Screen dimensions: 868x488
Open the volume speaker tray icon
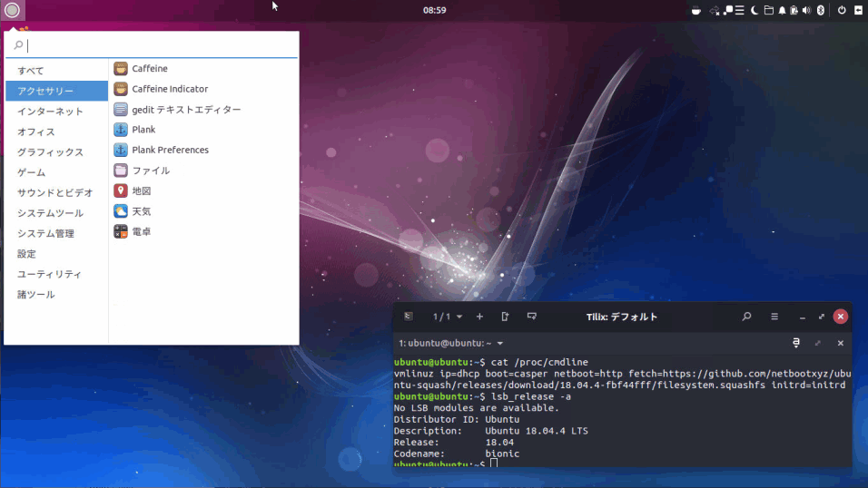click(x=806, y=11)
